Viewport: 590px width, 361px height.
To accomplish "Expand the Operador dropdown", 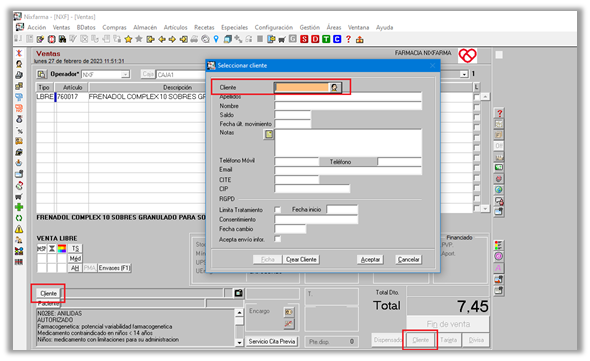I will click(x=125, y=75).
